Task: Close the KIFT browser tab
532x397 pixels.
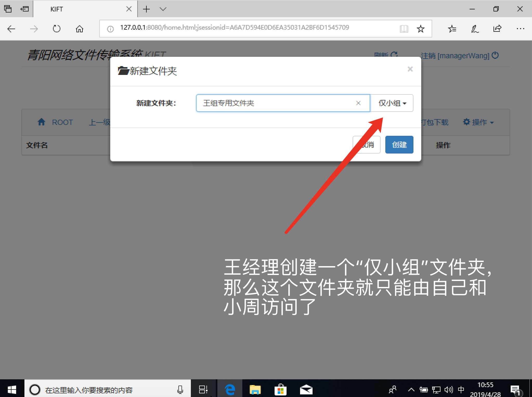Action: click(129, 9)
